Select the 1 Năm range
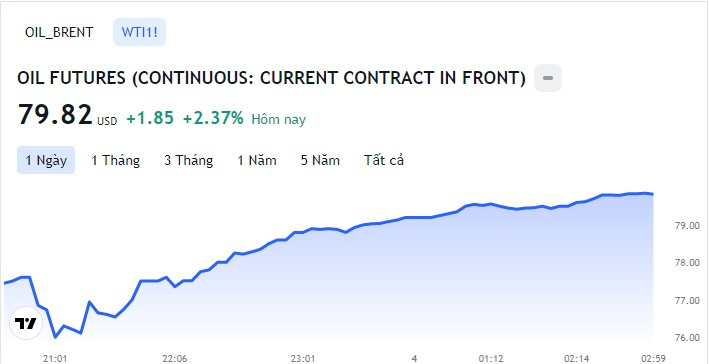 [257, 160]
